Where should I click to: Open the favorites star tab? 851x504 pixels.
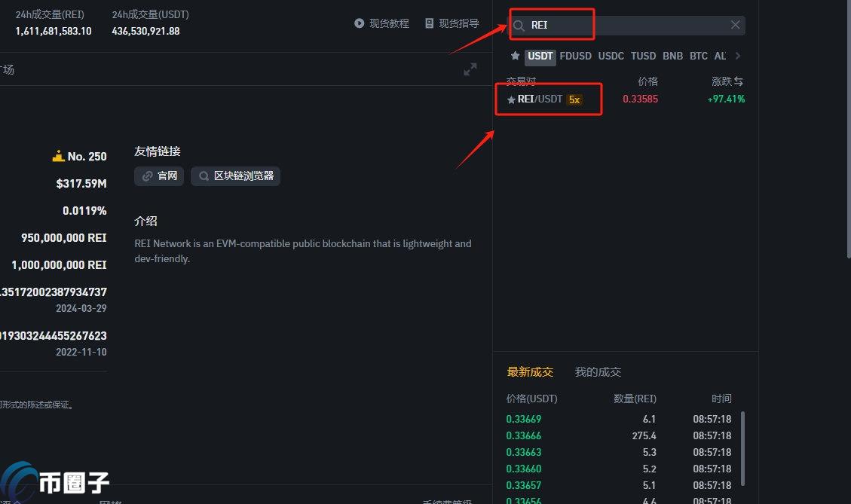515,56
